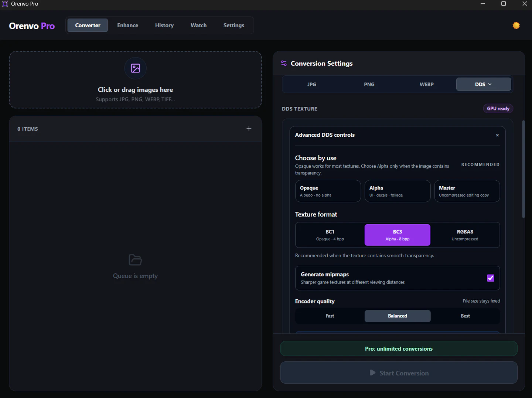Click the Supports JPG, PNG, WEBP, TIFF text

pos(135,99)
